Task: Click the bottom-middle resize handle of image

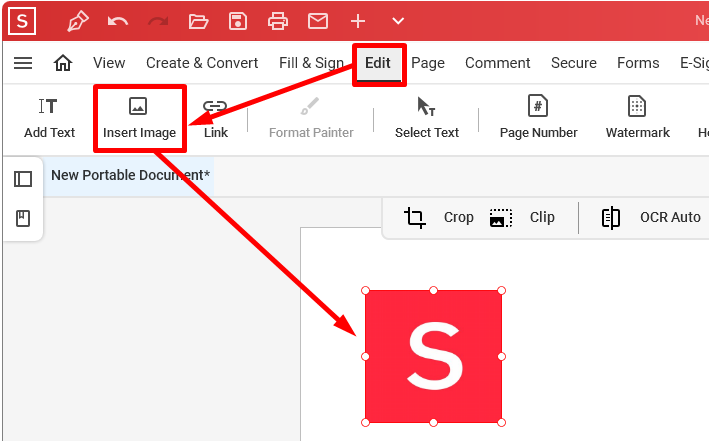Action: pyautogui.click(x=433, y=422)
